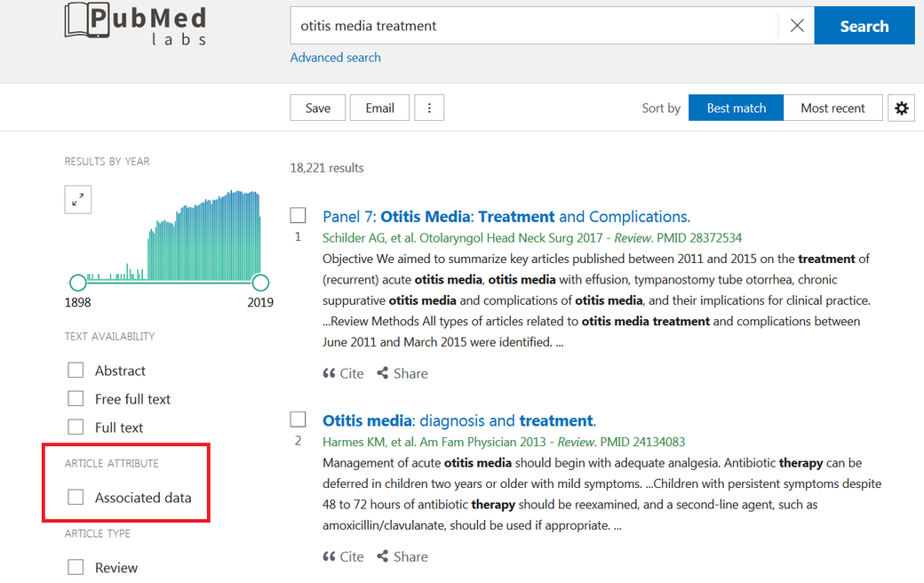The width and height of the screenshot is (924, 583).
Task: Toggle the Abstract filter checkbox
Action: pos(76,371)
